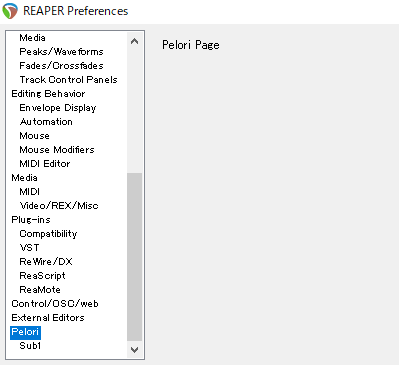Click the REAPER logo icon in title bar
The width and height of the screenshot is (399, 365).
pos(10,11)
